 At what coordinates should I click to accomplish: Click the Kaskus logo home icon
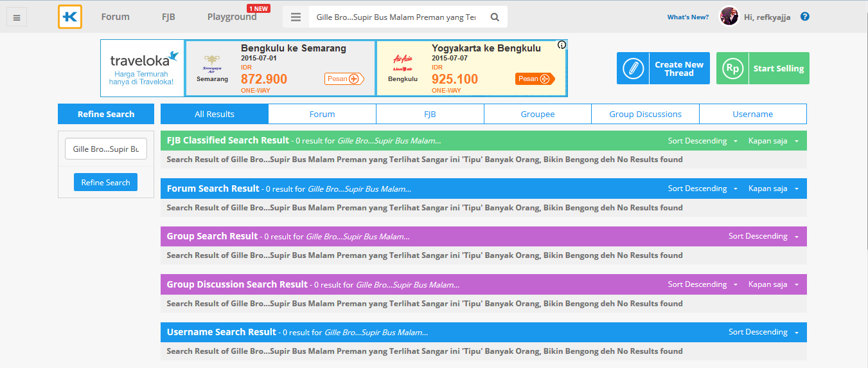coord(69,17)
